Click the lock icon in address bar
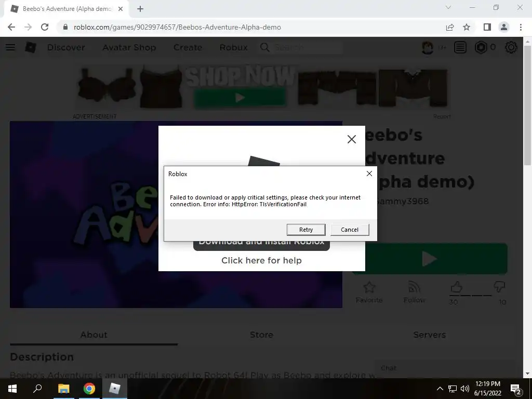The height and width of the screenshot is (399, 532). (65, 27)
